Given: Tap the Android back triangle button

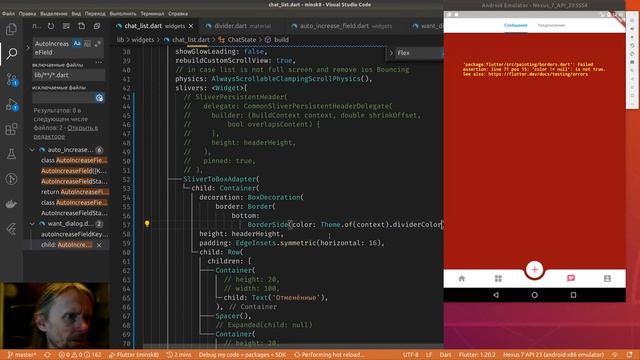Looking at the screenshot, I should pos(496,295).
